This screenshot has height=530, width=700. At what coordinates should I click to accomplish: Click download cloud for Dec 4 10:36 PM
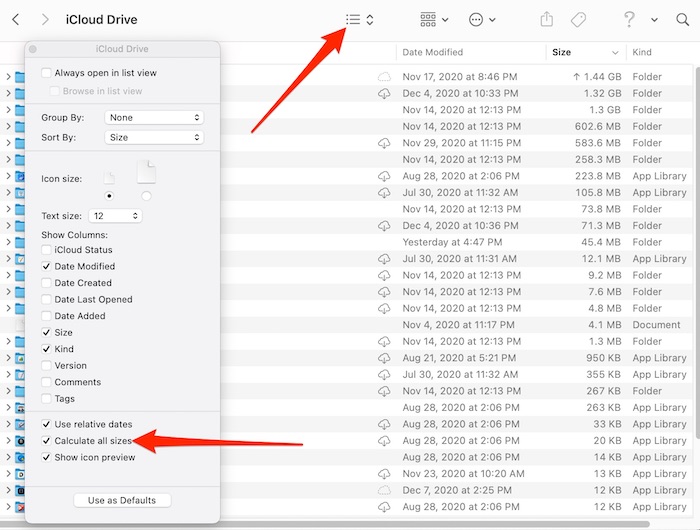pyautogui.click(x=384, y=225)
